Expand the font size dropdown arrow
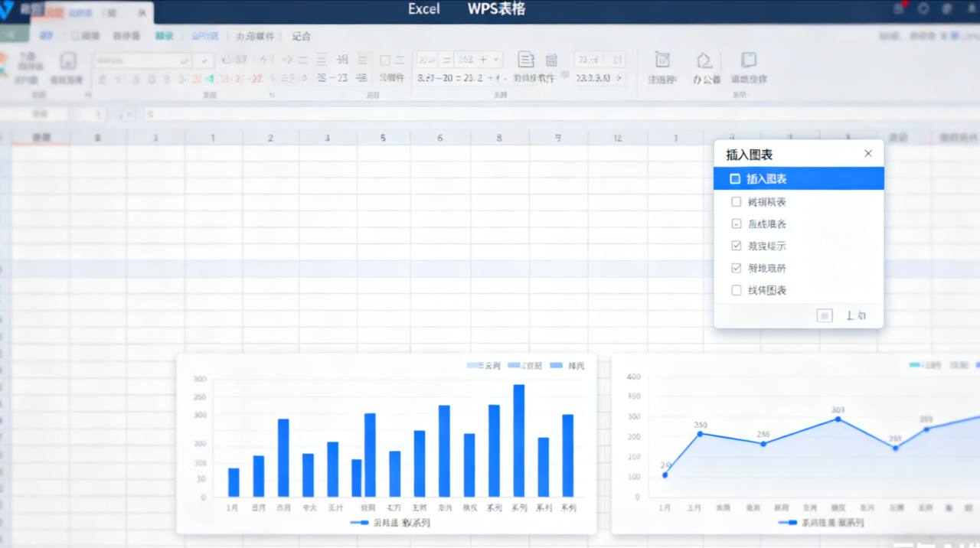Screen dimensions: 980x548 pyautogui.click(x=204, y=60)
